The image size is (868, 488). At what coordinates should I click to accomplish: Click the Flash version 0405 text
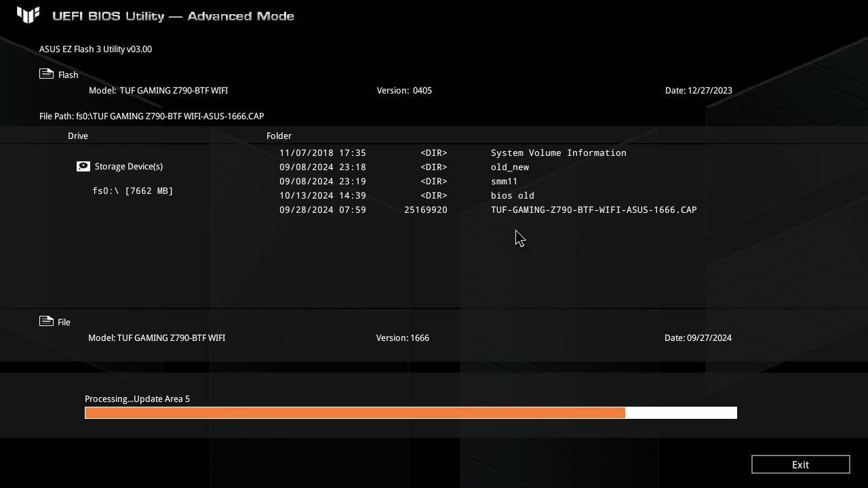click(x=404, y=90)
